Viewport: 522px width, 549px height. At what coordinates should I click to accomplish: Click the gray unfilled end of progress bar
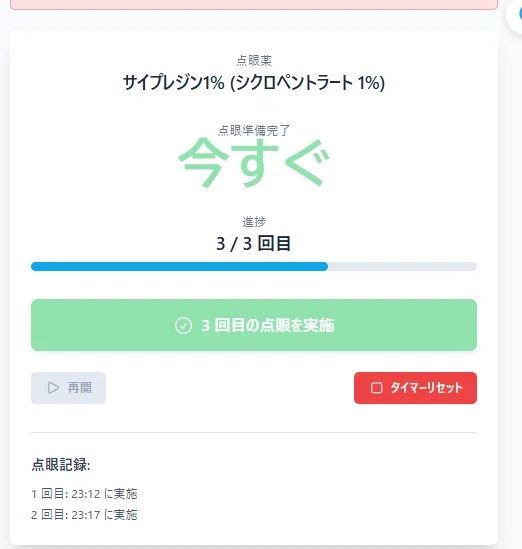tap(402, 266)
